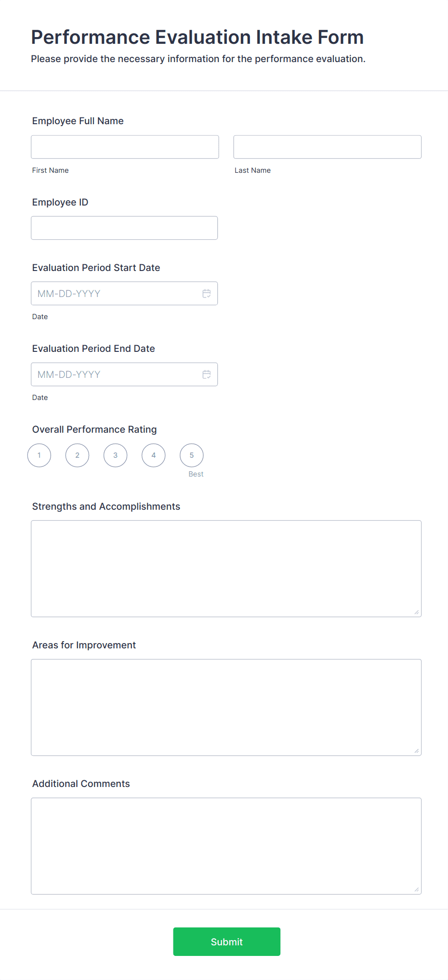Open the end date calendar picker
Image resolution: width=448 pixels, height=980 pixels.
pyautogui.click(x=207, y=374)
